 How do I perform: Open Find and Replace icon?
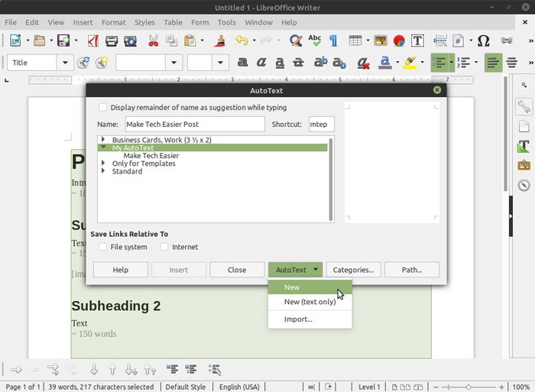point(296,40)
